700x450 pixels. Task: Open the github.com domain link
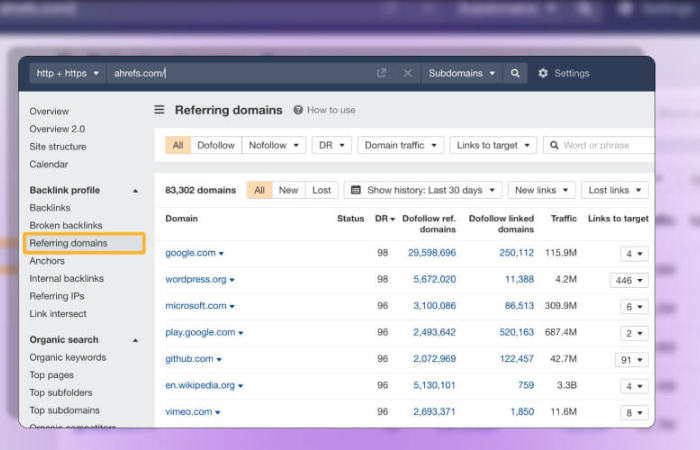[189, 359]
